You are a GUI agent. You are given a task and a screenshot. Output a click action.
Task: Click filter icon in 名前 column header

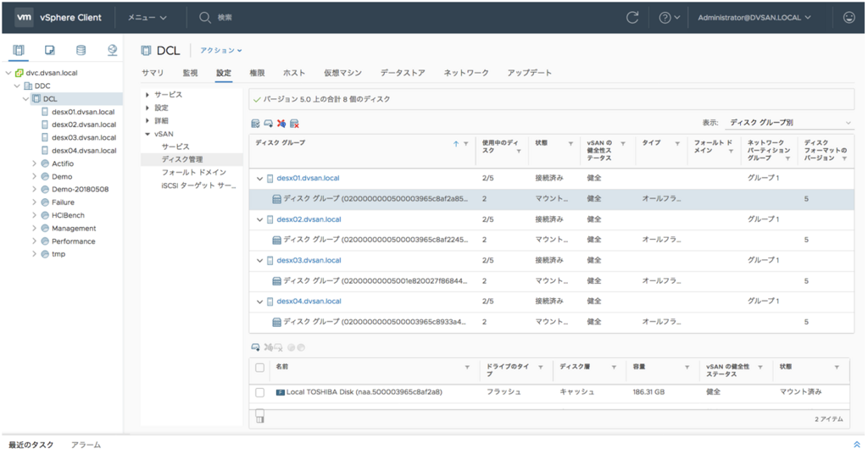[x=467, y=368]
